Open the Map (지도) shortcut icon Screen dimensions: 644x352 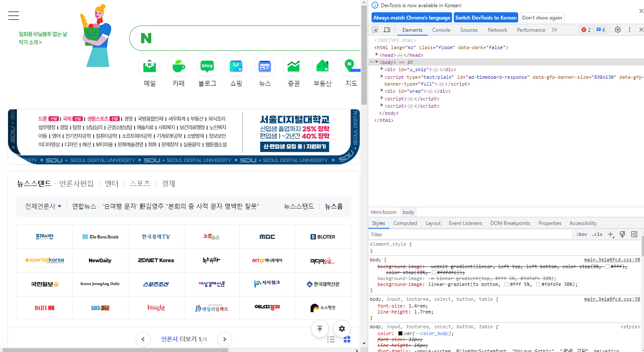point(351,67)
